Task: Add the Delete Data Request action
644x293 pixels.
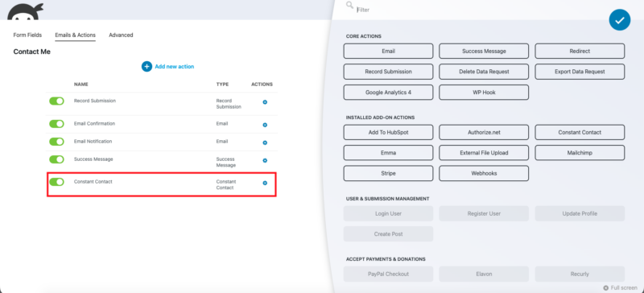Action: [x=484, y=72]
